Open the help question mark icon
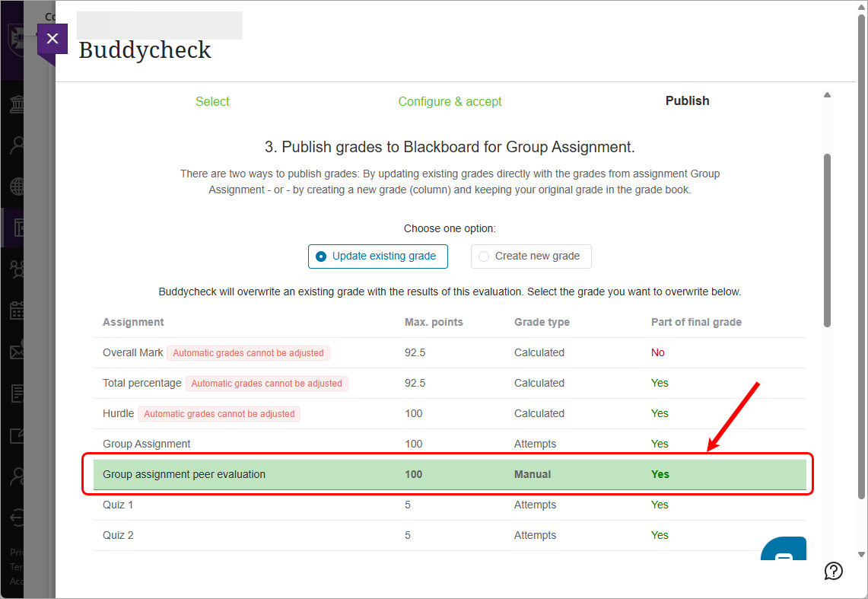Screen dimensions: 868x599 point(833,571)
